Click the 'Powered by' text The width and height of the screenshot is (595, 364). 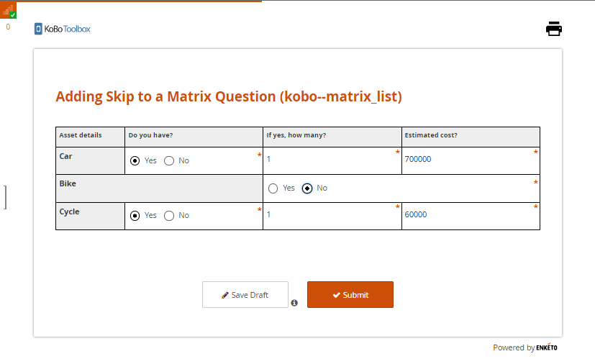click(514, 347)
